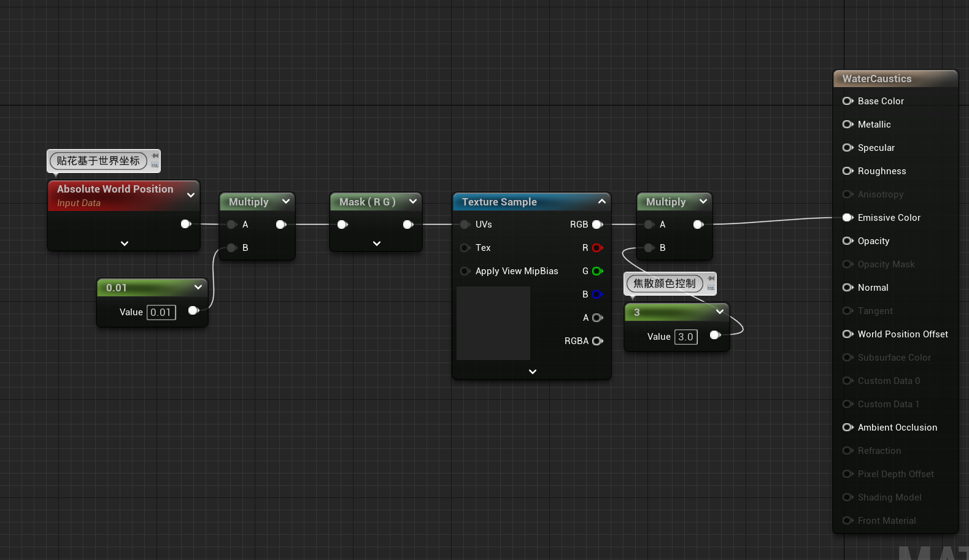This screenshot has height=560, width=969.
Task: Edit the 3.0 Value input field
Action: [x=686, y=337]
